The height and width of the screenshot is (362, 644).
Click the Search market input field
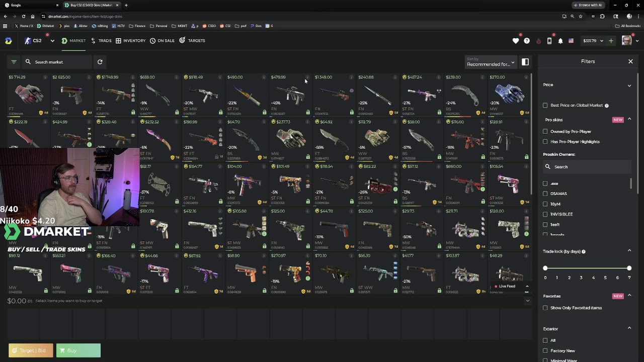pyautogui.click(x=56, y=62)
